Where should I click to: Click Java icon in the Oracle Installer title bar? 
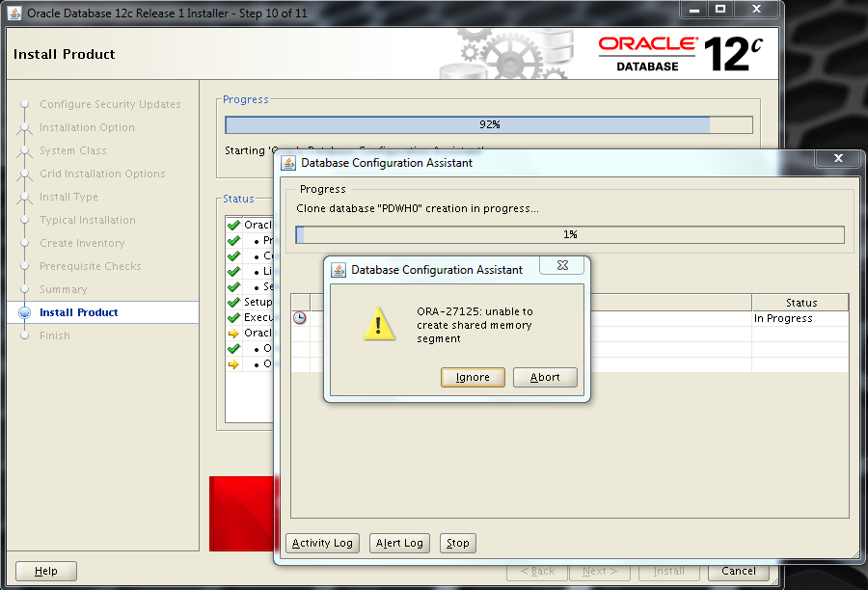coord(14,13)
